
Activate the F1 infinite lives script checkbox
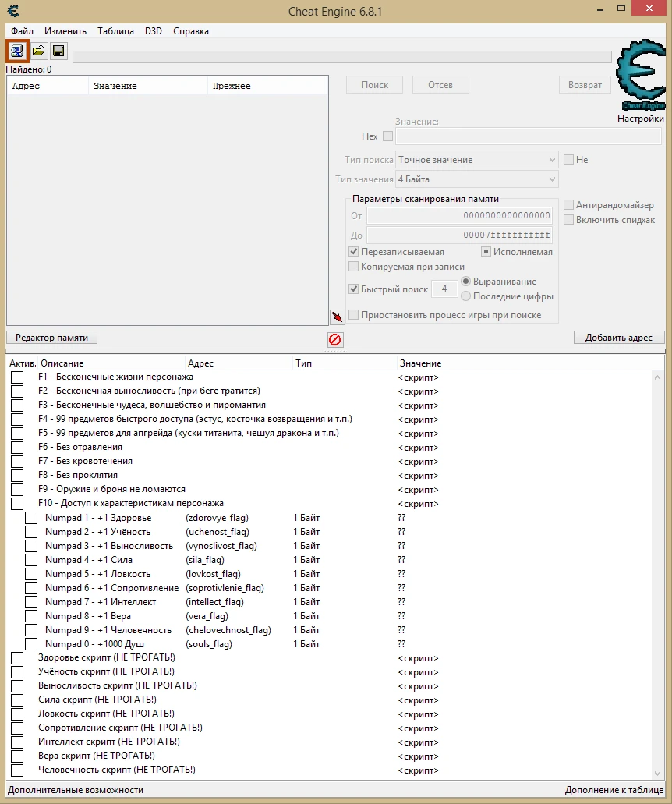coord(17,377)
